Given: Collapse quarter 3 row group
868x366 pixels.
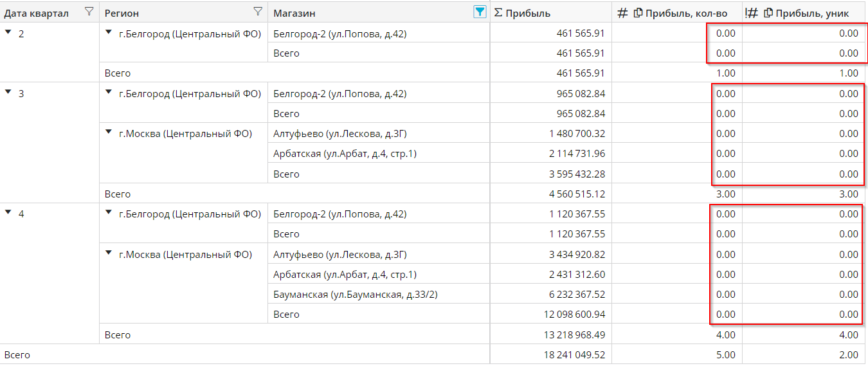Looking at the screenshot, I should [x=8, y=93].
